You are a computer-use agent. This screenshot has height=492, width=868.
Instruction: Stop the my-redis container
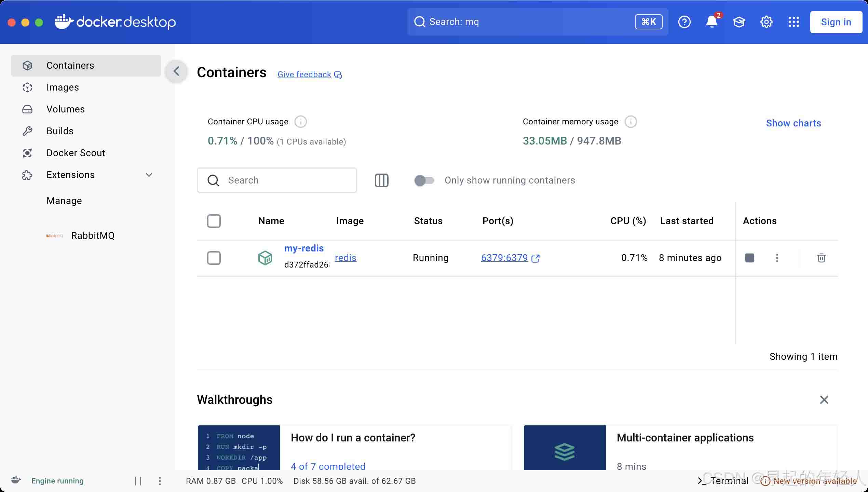[x=750, y=258]
